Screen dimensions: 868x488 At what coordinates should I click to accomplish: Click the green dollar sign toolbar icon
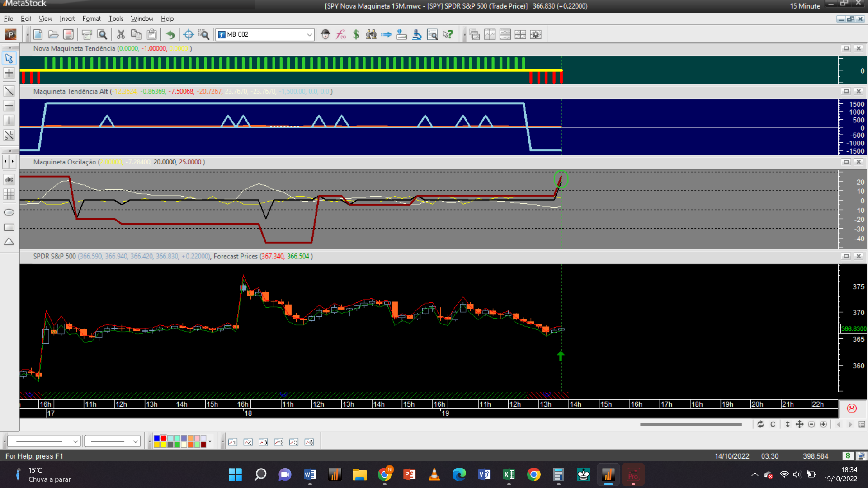356,34
